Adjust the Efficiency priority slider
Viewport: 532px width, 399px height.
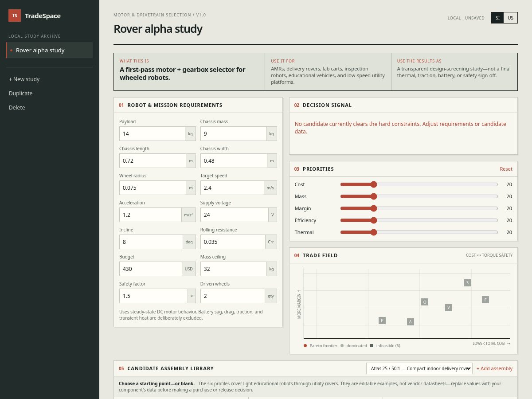click(x=419, y=220)
